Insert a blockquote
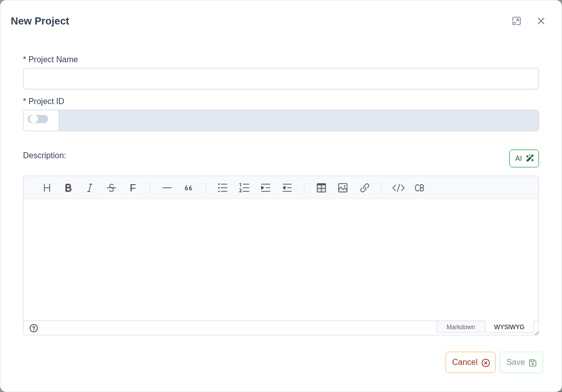This screenshot has width=562, height=392. click(x=189, y=188)
